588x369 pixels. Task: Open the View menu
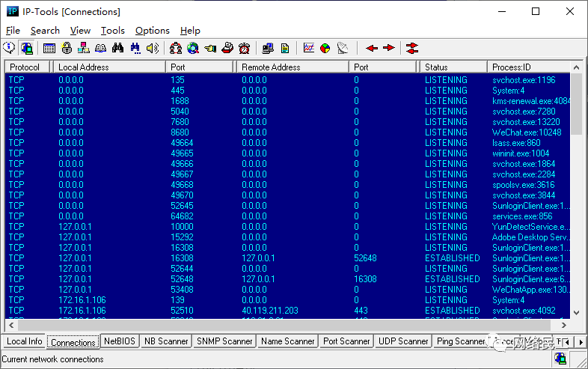tap(80, 31)
